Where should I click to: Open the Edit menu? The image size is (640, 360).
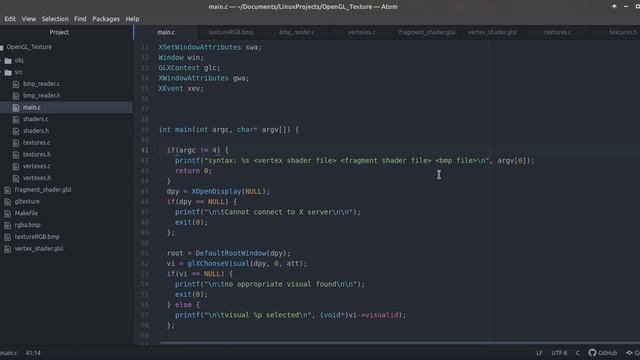click(x=10, y=19)
